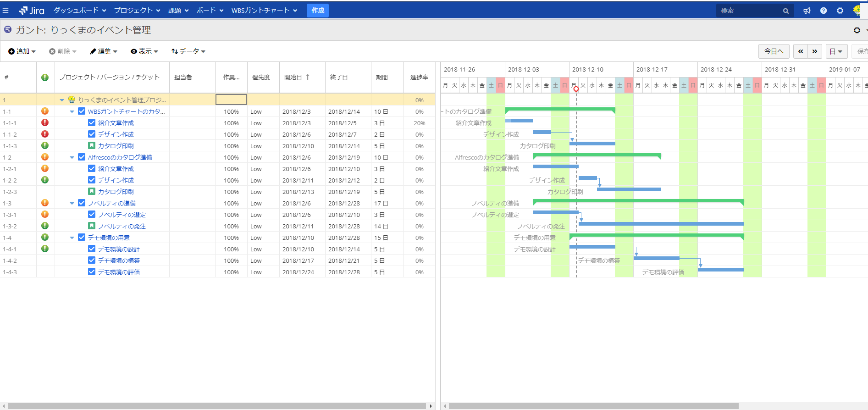868x410 pixels.
Task: Open the WBSガントチャート menu
Action: coord(265,11)
